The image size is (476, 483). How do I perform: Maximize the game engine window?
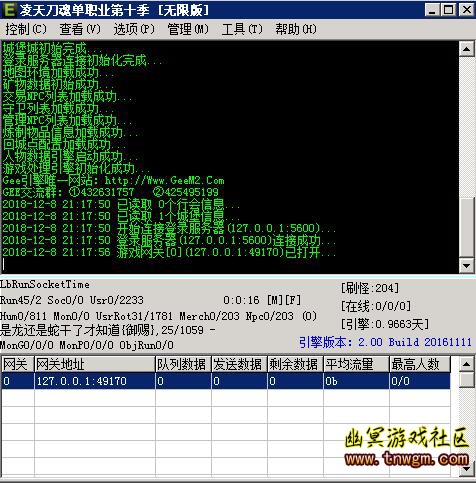click(448, 10)
